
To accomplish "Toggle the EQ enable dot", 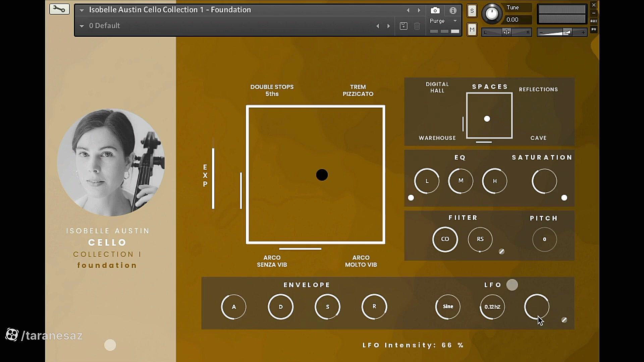I will pos(411,198).
